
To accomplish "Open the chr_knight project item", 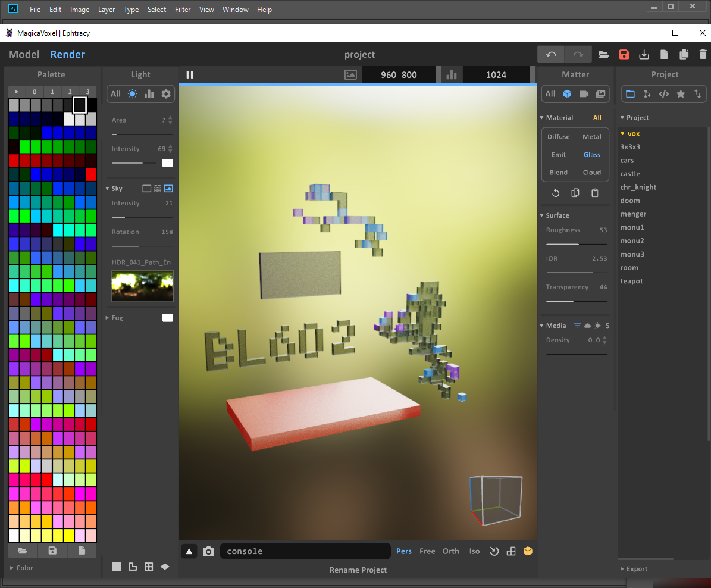I will [x=638, y=187].
